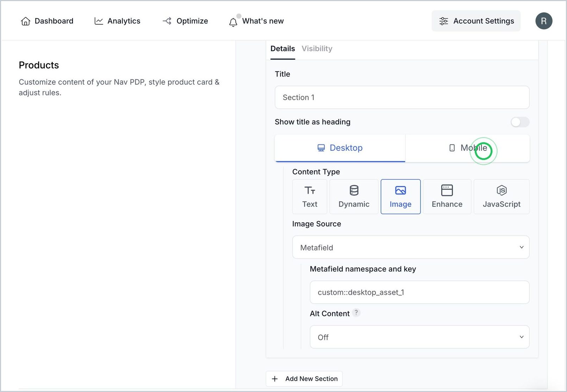Screen dimensions: 567x392
Task: Select the Details tab
Action: tap(283, 49)
